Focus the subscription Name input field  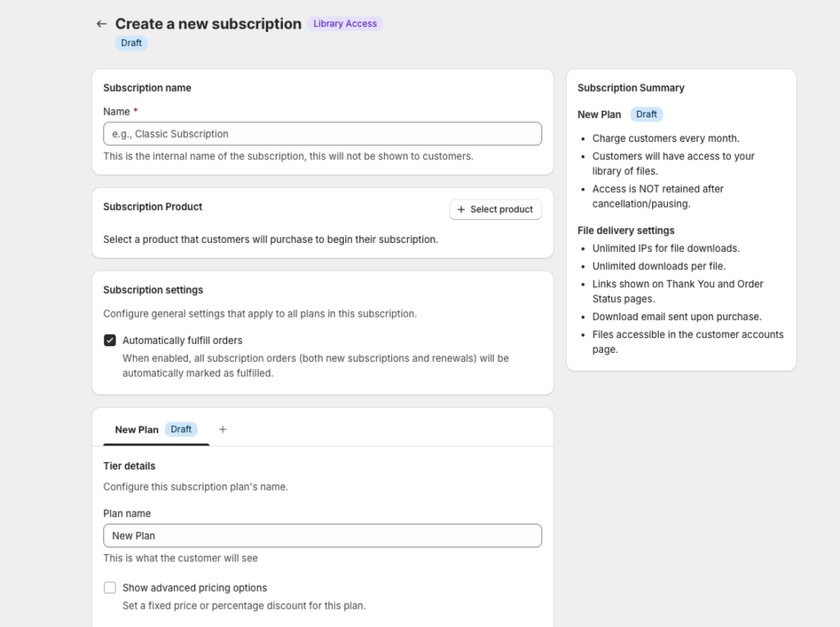322,134
